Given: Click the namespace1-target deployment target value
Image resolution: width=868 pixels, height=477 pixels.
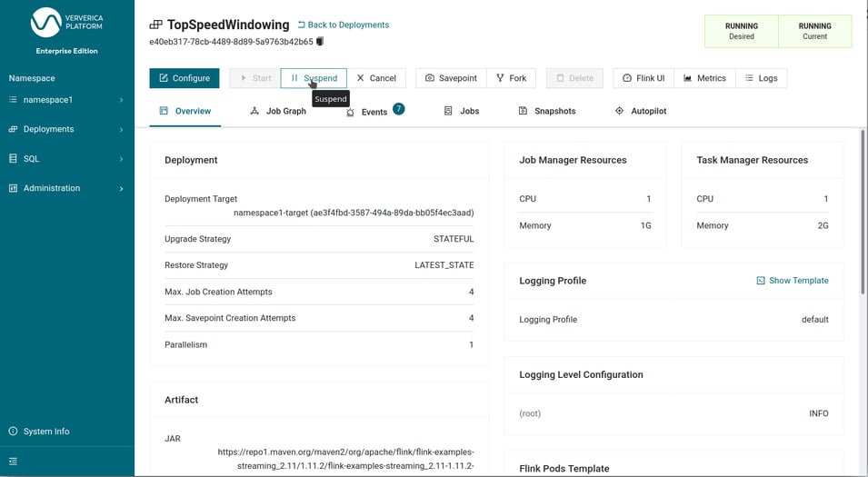Looking at the screenshot, I should click(354, 213).
